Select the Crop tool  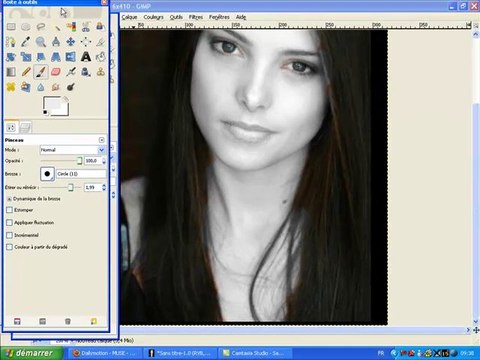pos(100,42)
